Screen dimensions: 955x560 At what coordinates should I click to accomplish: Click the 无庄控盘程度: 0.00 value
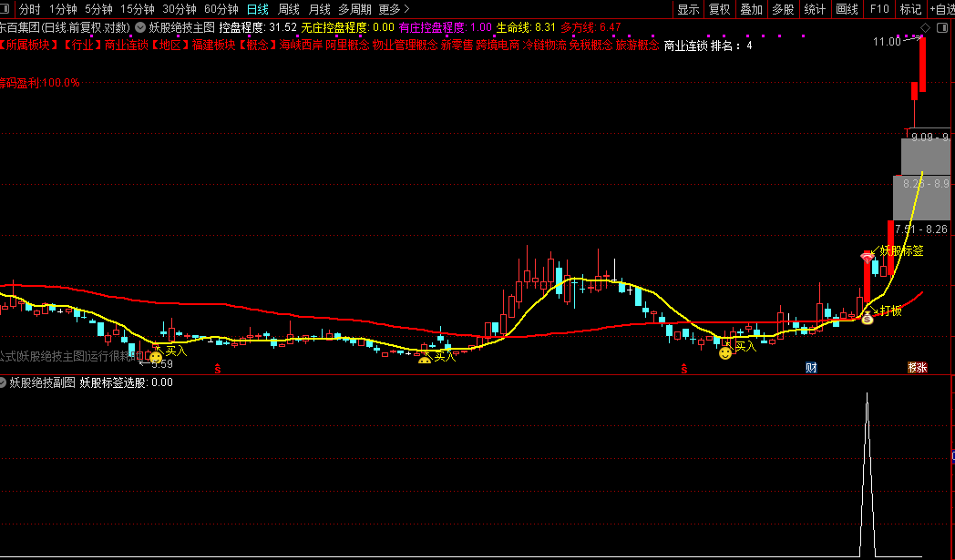[348, 27]
